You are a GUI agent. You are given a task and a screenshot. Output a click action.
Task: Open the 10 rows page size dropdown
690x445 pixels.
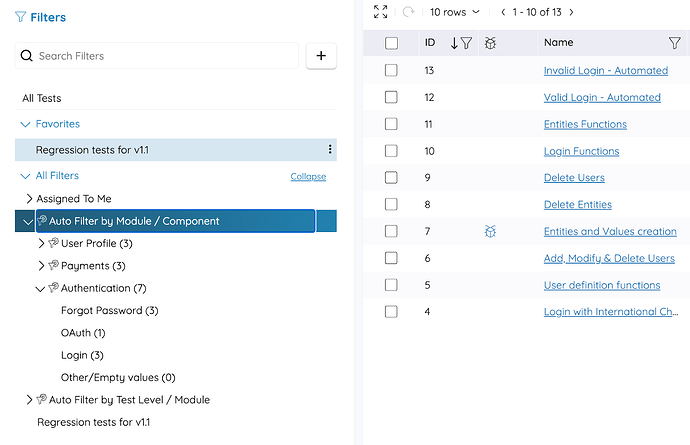click(x=454, y=12)
